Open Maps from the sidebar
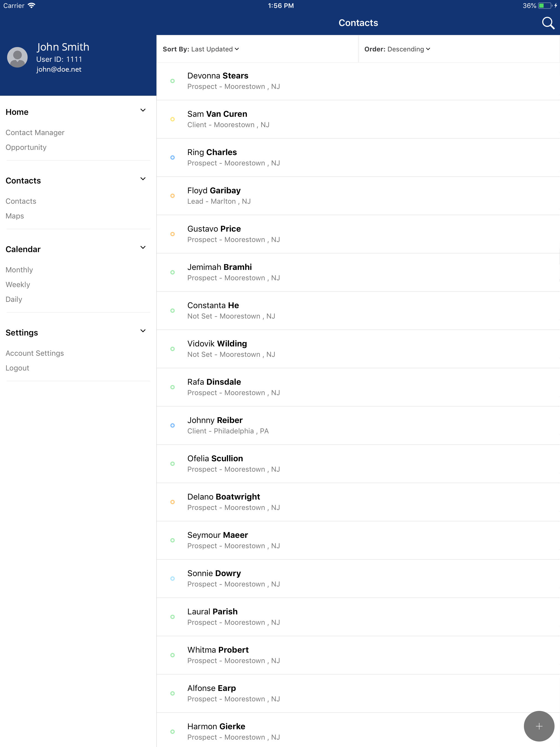Image resolution: width=560 pixels, height=747 pixels. click(x=14, y=216)
